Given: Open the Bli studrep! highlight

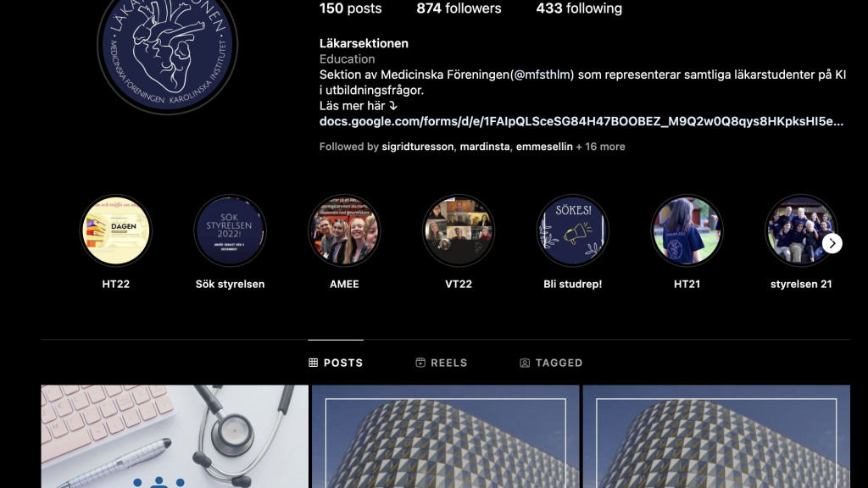Looking at the screenshot, I should click(x=572, y=230).
